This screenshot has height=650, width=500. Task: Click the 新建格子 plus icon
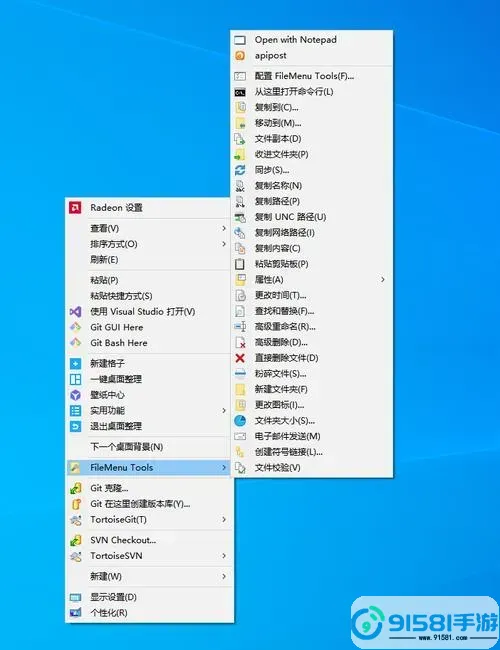pyautogui.click(x=75, y=364)
